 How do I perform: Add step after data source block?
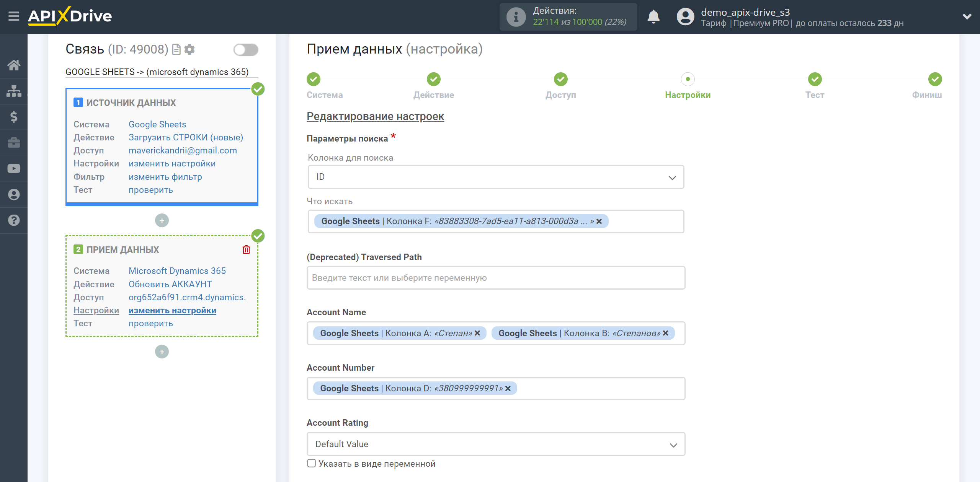coord(162,220)
